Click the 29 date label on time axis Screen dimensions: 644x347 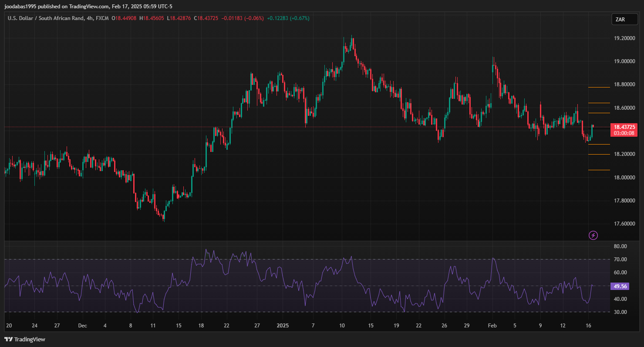(x=466, y=326)
